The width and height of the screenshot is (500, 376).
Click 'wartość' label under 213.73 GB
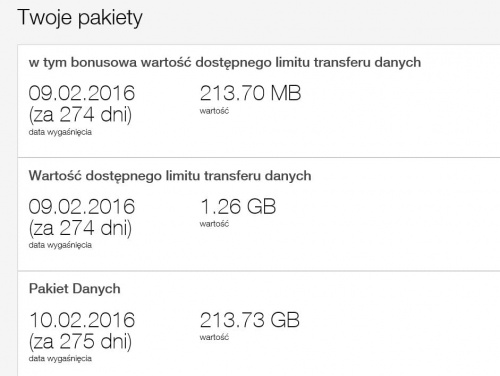[x=214, y=337]
